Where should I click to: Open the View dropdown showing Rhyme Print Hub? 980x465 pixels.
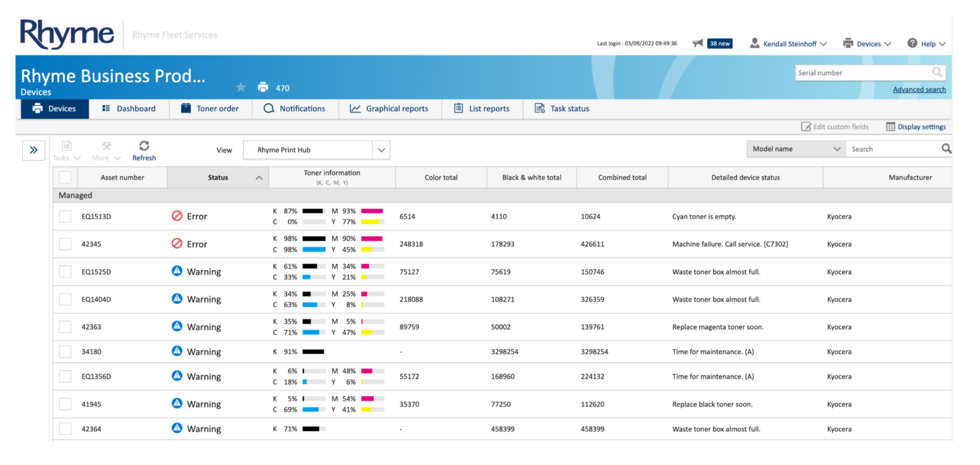tap(317, 150)
